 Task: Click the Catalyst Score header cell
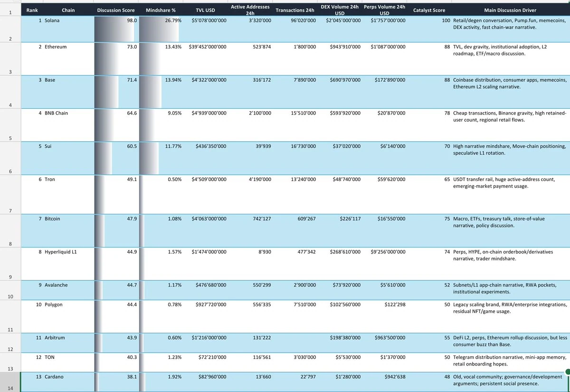coord(429,10)
